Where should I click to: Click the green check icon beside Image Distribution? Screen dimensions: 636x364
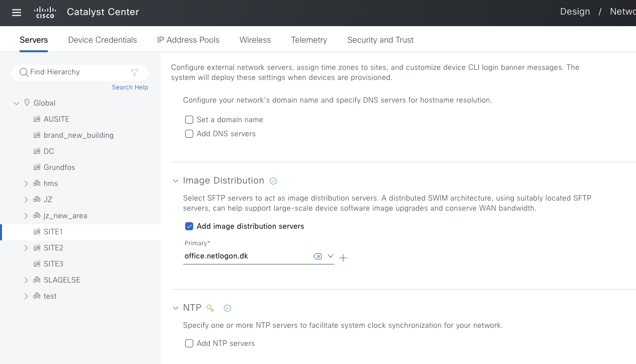tap(273, 180)
